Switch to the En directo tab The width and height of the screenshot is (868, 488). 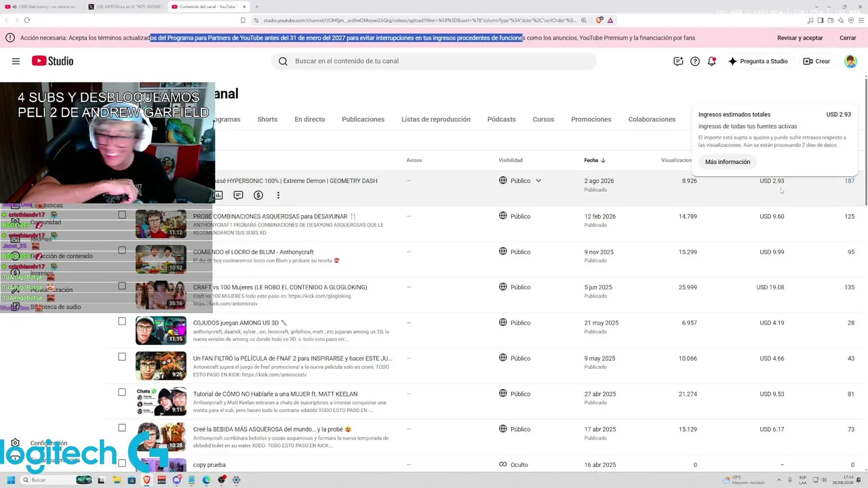click(309, 119)
